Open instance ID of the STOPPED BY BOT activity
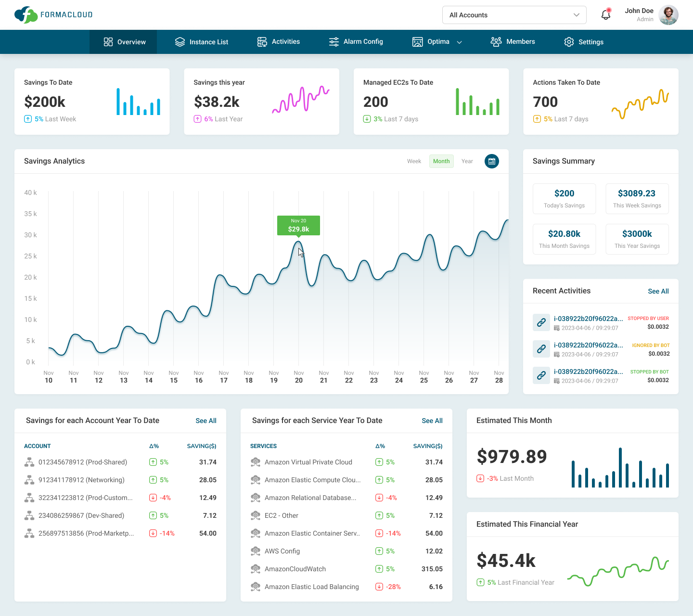693x616 pixels. coord(588,372)
